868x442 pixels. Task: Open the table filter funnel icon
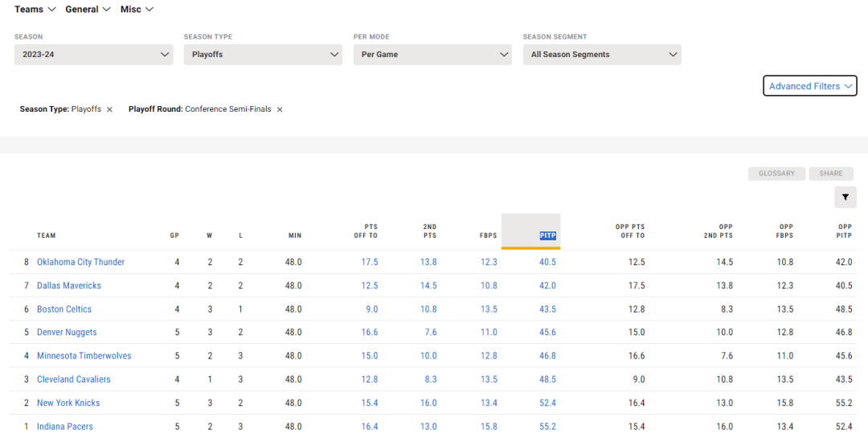click(845, 197)
